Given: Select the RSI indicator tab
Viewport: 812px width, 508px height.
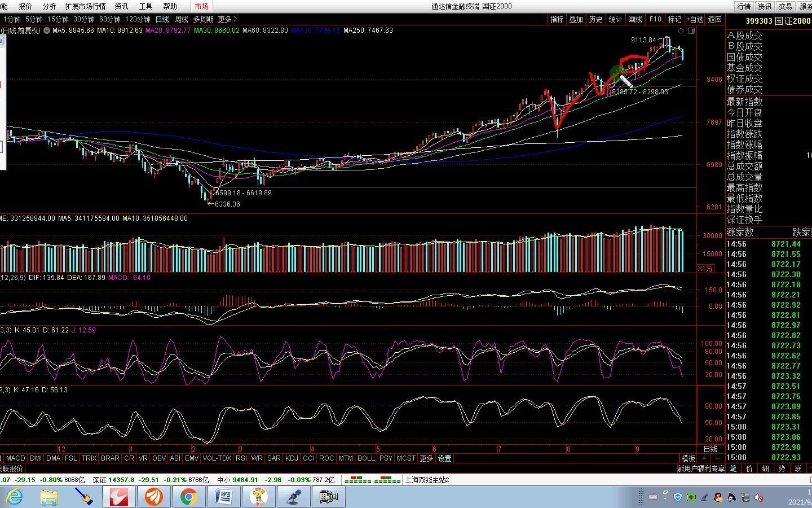Looking at the screenshot, I should tap(241, 458).
